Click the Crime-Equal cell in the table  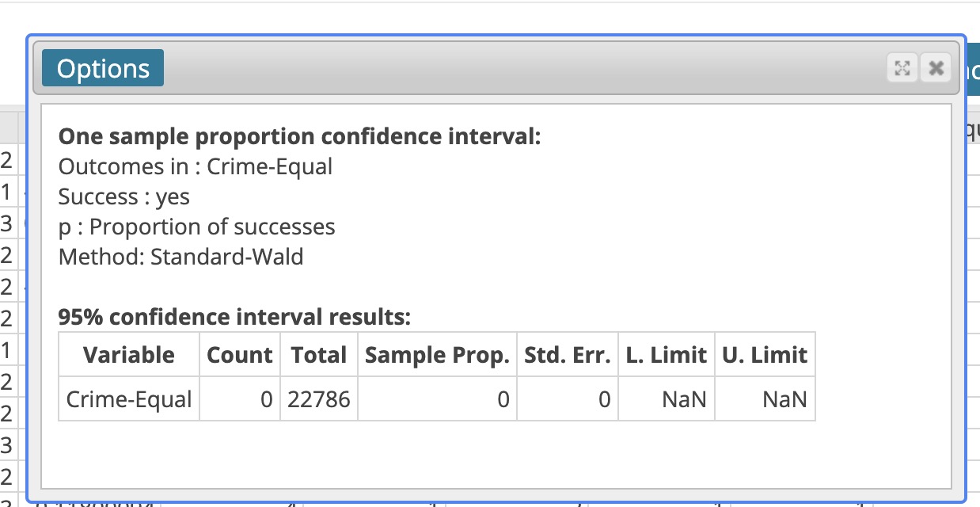tap(129, 398)
